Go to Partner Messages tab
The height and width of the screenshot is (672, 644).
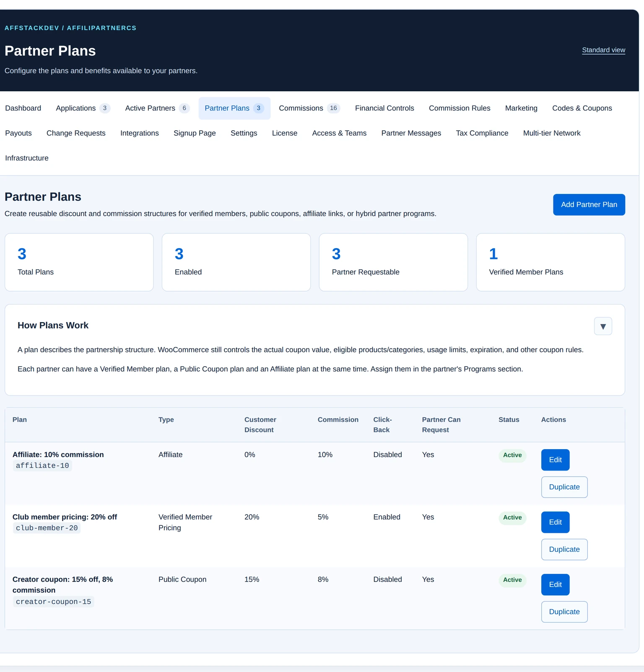coord(411,133)
